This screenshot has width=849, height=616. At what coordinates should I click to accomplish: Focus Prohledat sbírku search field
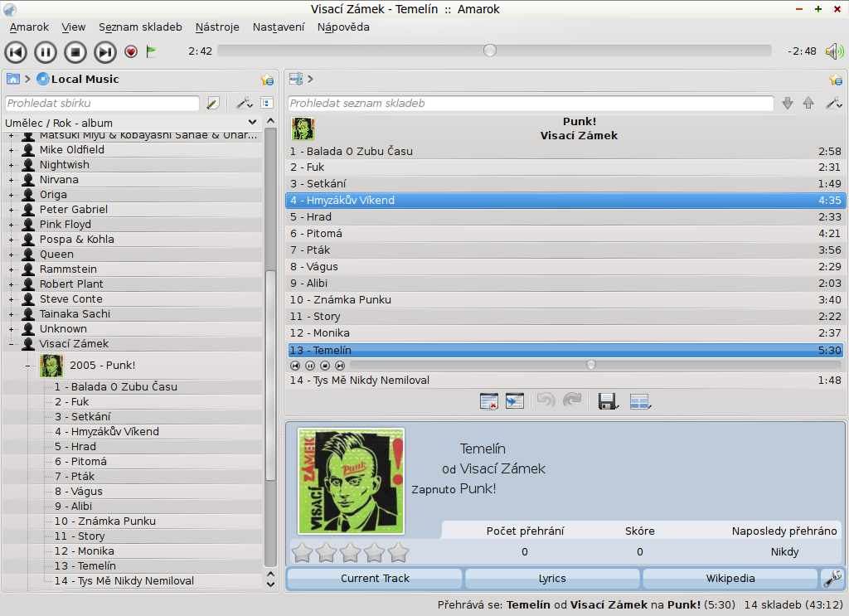[x=102, y=103]
